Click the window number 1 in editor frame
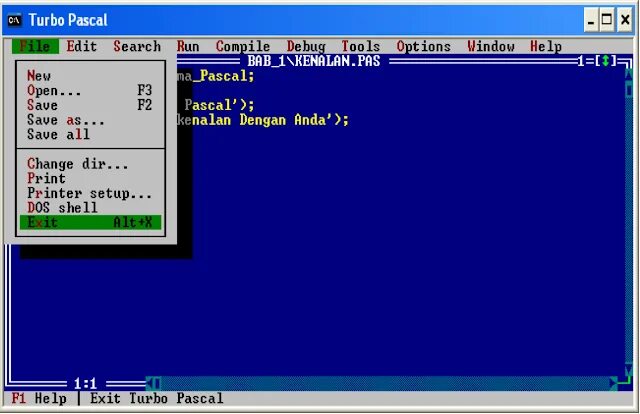640x414 pixels. [581, 61]
